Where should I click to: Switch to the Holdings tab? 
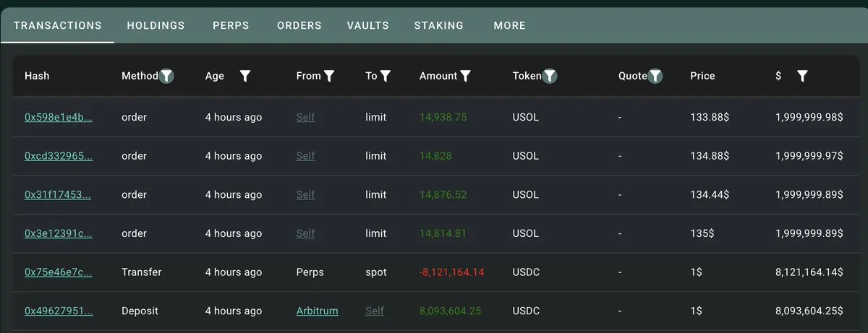156,25
